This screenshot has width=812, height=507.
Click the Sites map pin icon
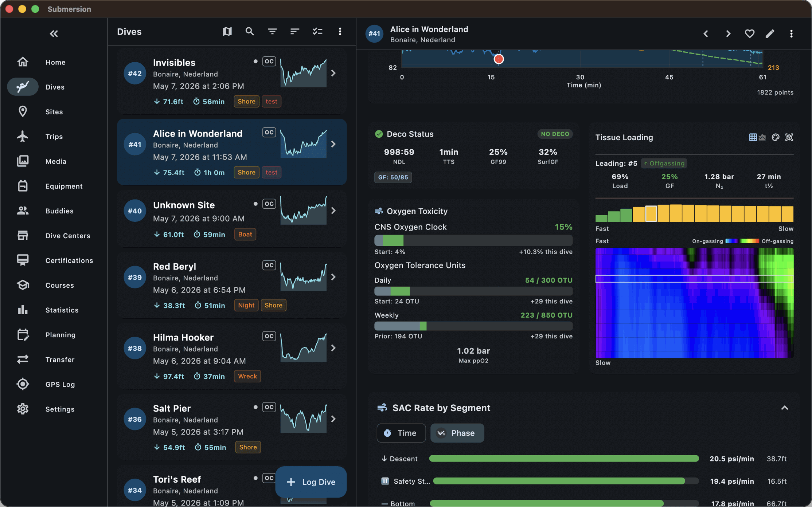[x=23, y=111]
